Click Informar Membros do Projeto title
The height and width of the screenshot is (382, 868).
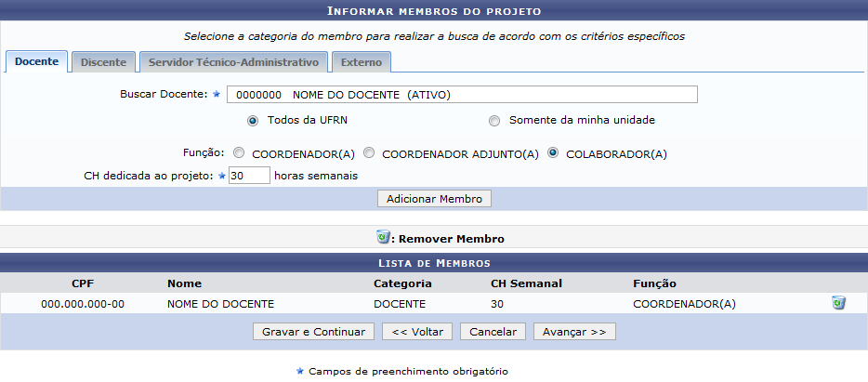434,10
